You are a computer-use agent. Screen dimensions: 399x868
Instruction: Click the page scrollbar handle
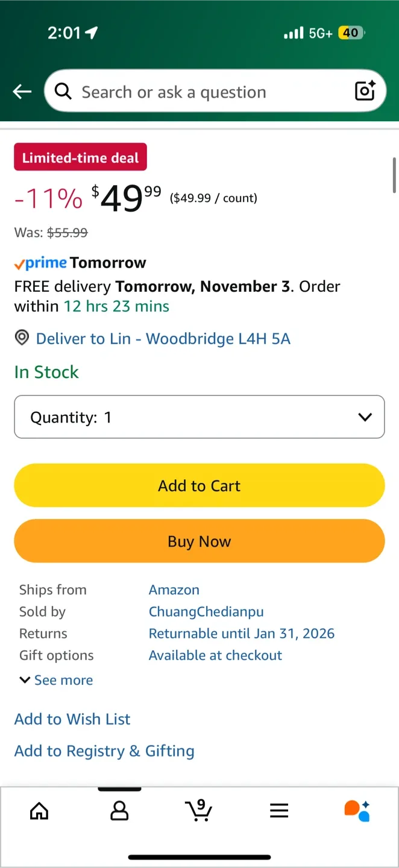click(394, 175)
